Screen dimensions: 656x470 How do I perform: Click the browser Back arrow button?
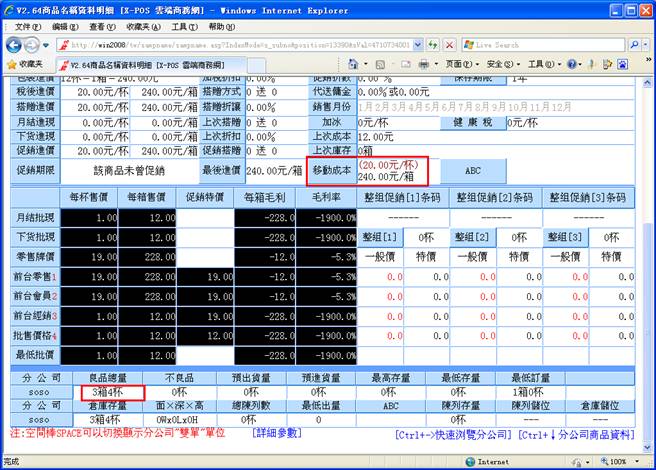point(14,45)
